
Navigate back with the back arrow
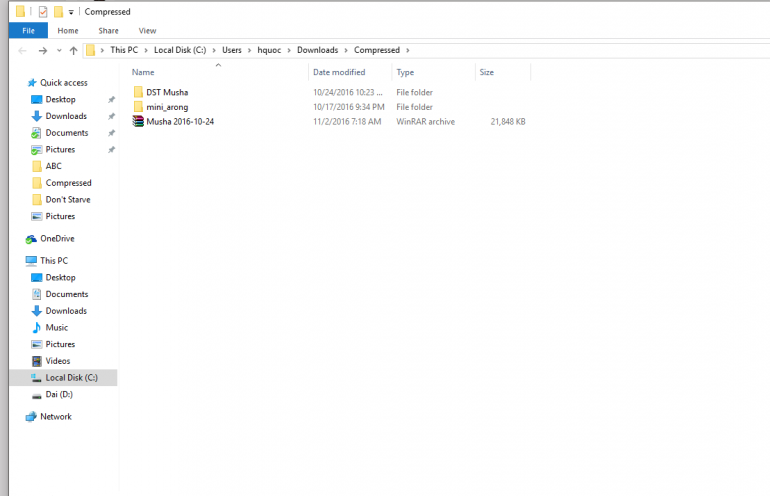(22, 50)
